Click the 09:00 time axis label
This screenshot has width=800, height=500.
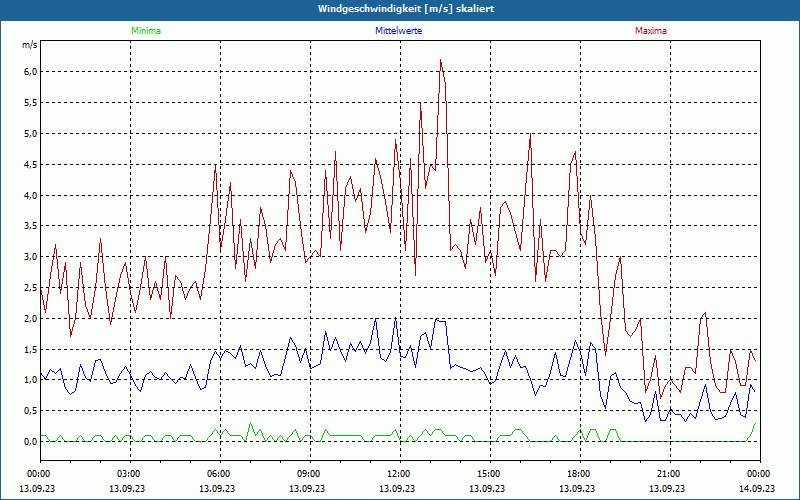pyautogui.click(x=310, y=474)
